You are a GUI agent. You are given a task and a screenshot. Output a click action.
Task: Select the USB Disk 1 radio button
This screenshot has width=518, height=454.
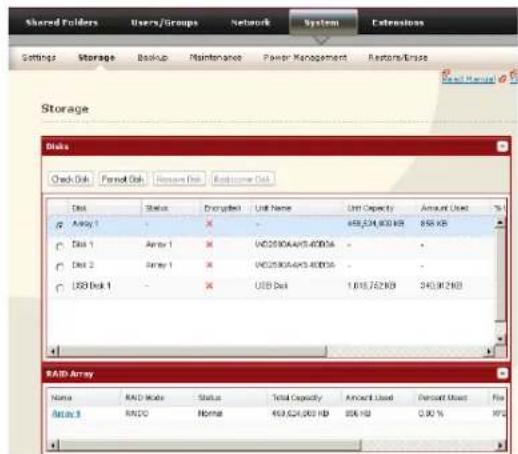click(x=60, y=288)
